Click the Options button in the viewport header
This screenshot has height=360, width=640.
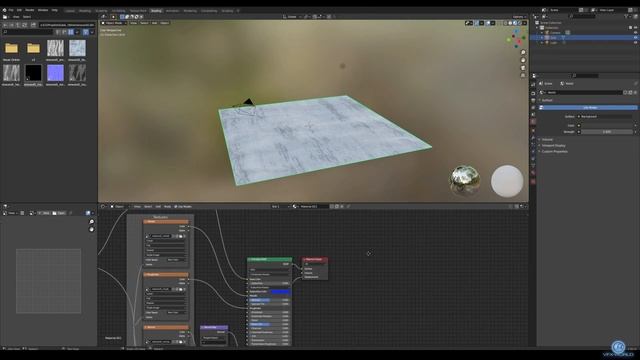pos(519,17)
